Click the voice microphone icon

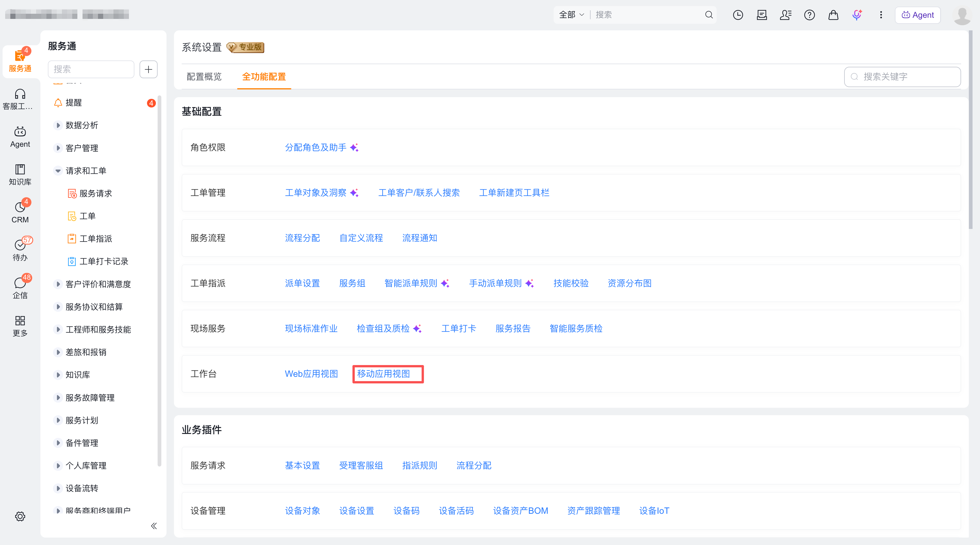(x=857, y=15)
